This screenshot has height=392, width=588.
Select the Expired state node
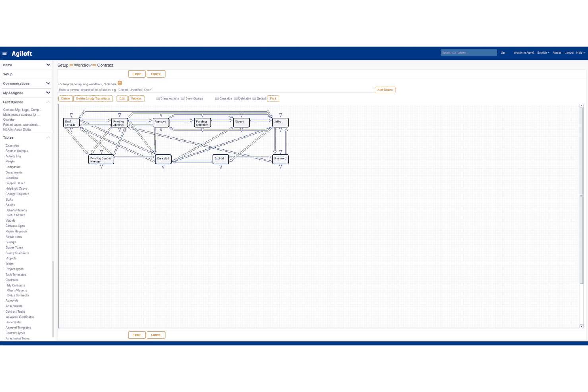tap(221, 160)
